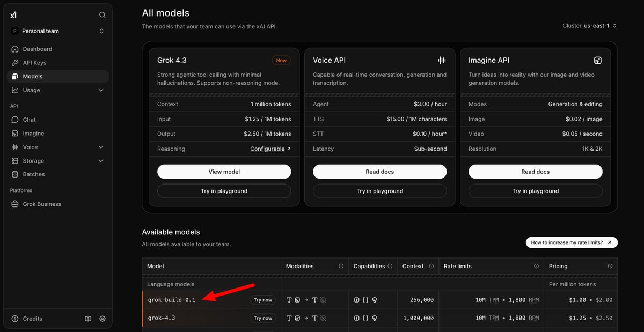Open API Keys page

coord(58,63)
